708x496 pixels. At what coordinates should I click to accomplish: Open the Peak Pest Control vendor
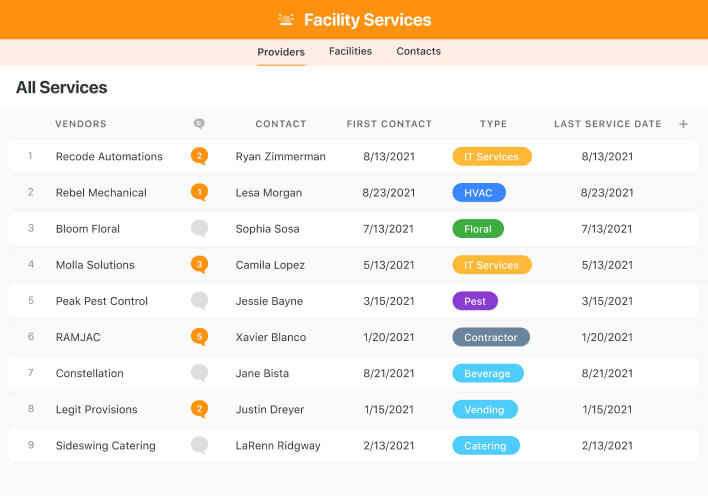pyautogui.click(x=102, y=301)
